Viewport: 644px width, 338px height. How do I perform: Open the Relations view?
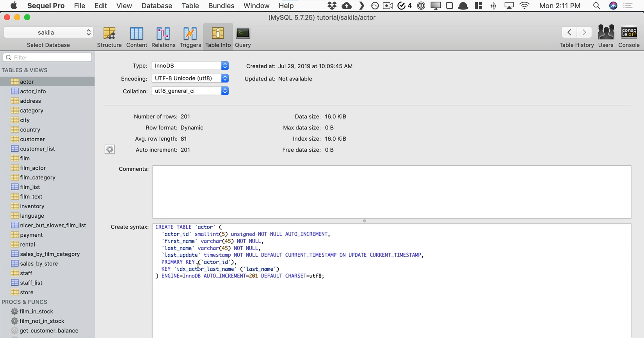[163, 37]
